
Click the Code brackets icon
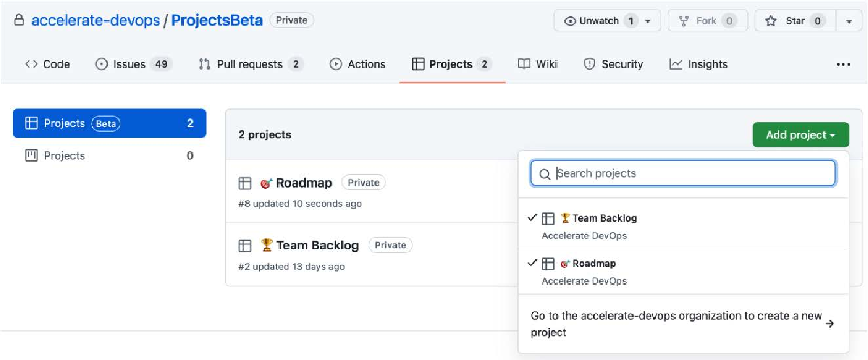point(31,64)
